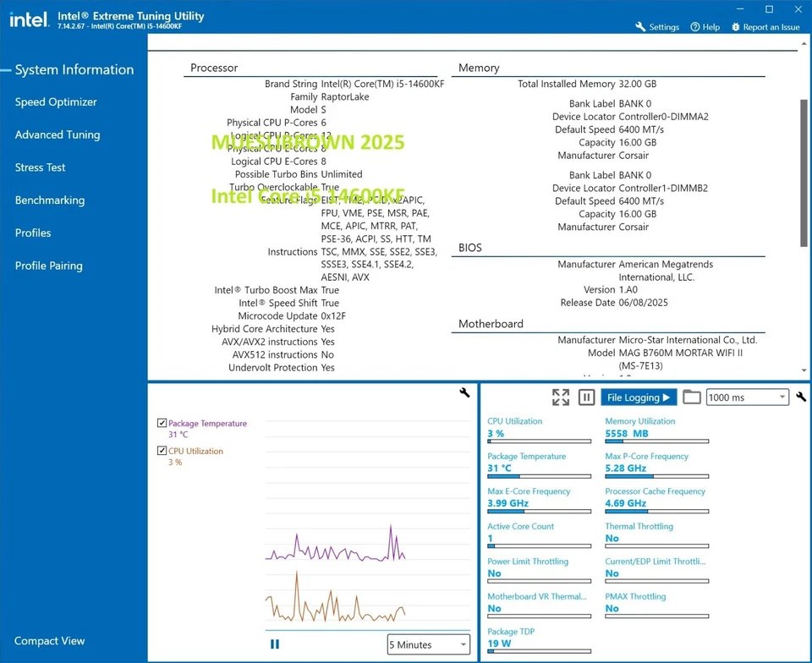Click the Report an Issue label

point(771,27)
